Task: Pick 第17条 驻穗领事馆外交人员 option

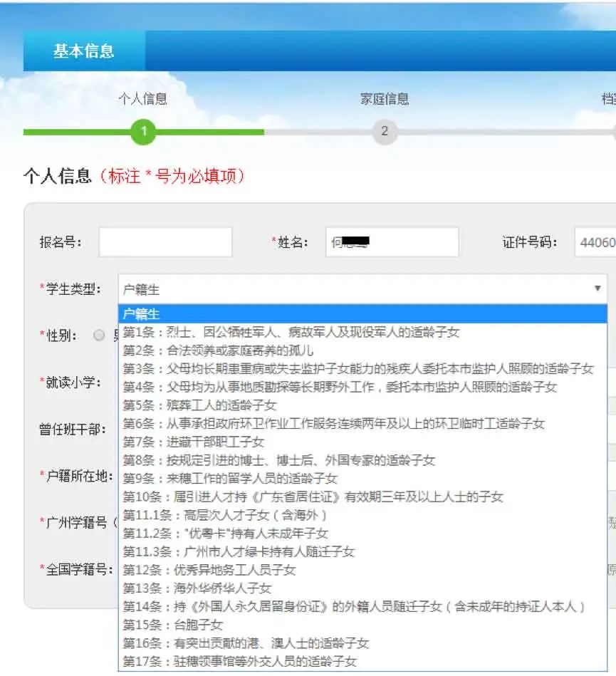Action: [362, 662]
